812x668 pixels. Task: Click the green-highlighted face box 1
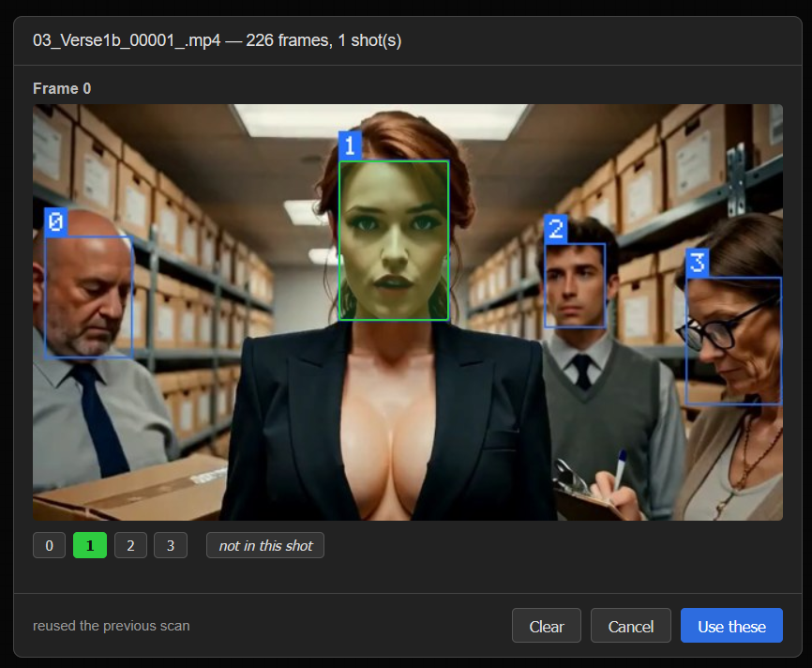pyautogui.click(x=394, y=240)
